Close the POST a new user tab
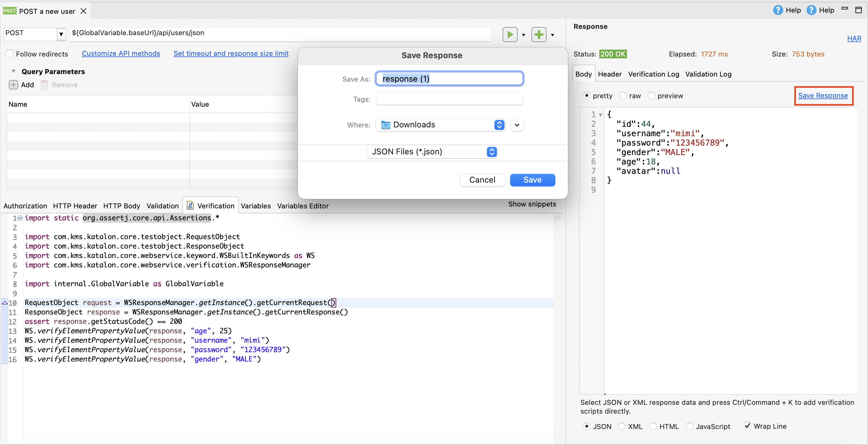This screenshot has width=868, height=445. (84, 11)
